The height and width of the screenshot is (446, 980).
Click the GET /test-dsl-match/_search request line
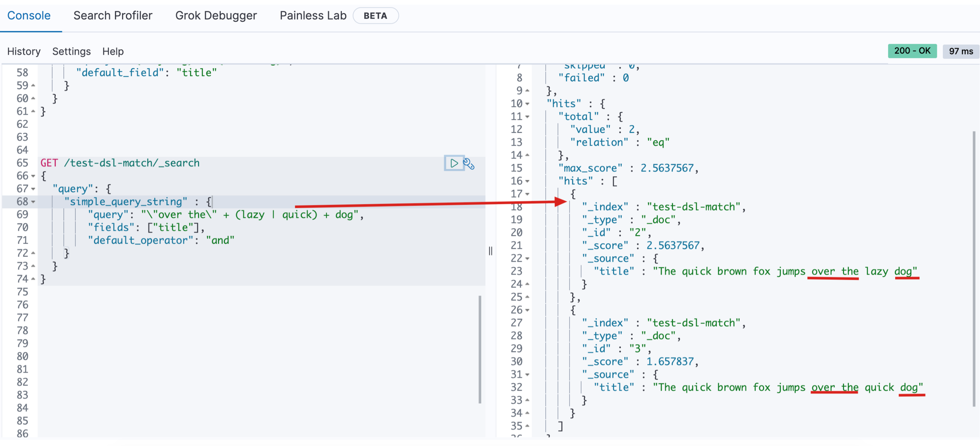click(x=120, y=163)
